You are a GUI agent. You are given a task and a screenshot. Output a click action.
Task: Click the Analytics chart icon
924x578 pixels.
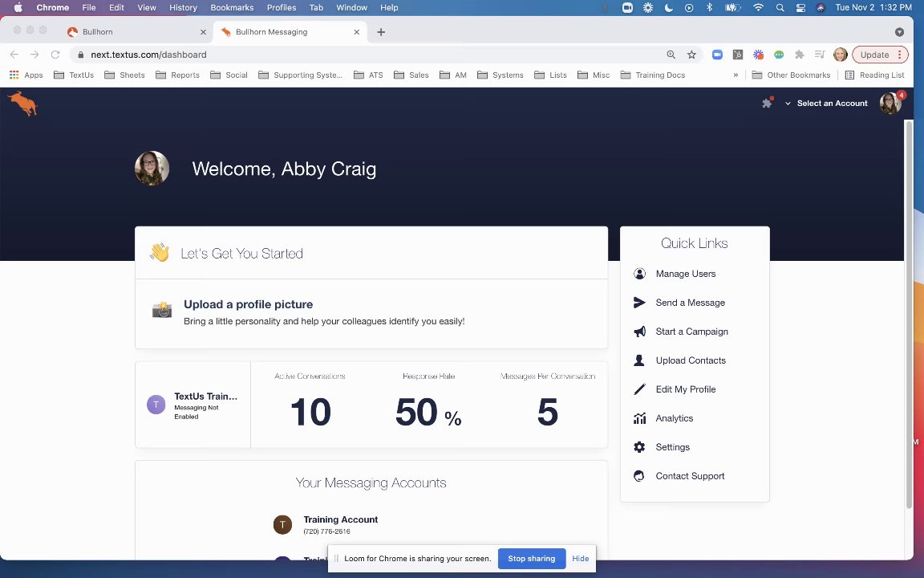coord(639,418)
